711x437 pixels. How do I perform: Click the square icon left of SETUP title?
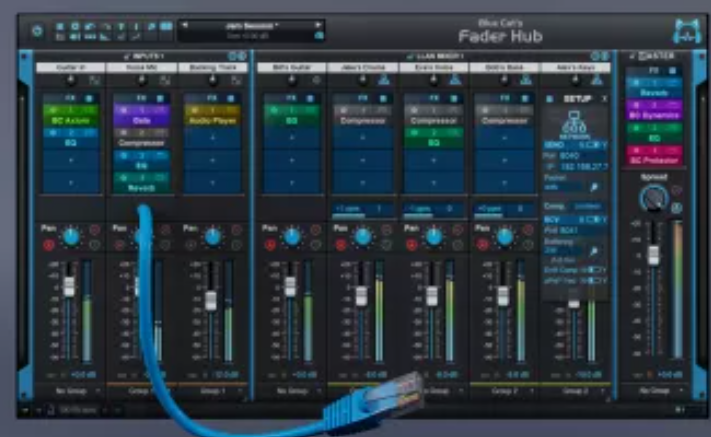click(x=550, y=98)
